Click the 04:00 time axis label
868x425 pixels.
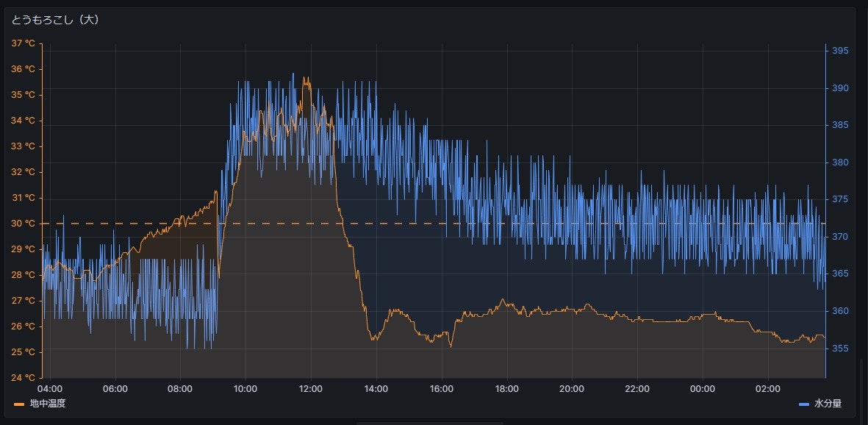pyautogui.click(x=49, y=389)
